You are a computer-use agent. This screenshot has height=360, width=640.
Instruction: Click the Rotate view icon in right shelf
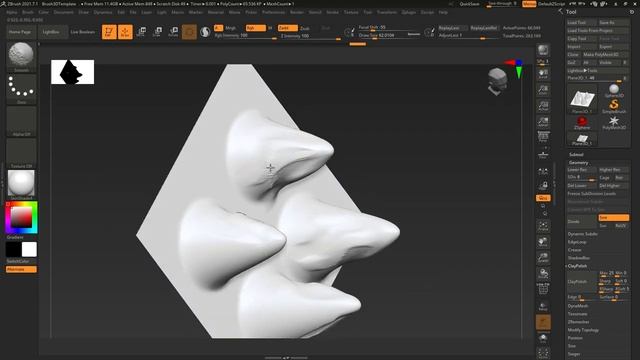[x=543, y=273]
